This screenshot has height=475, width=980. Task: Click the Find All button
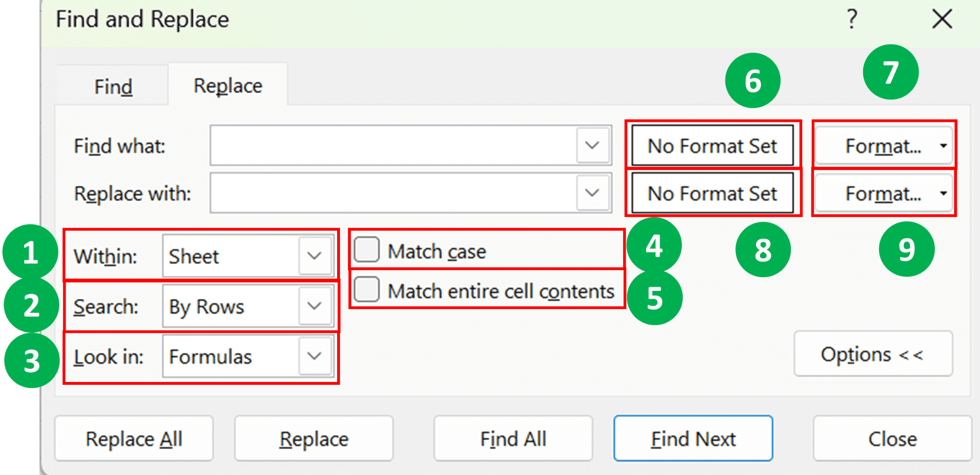513,438
